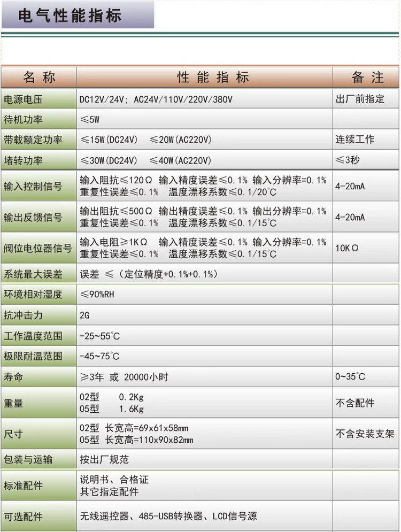401x532 pixels.
Task: Click the 出厂前指定 remark cell
Action: (x=360, y=99)
